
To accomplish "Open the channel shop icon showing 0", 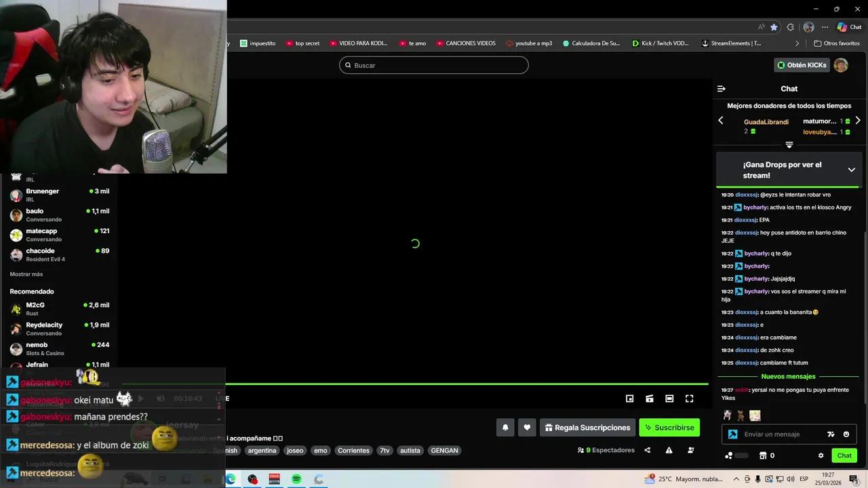I will tap(766, 455).
